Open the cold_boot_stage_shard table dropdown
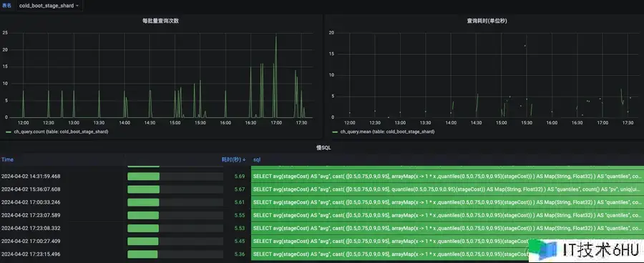Image resolution: width=644 pixels, height=263 pixels. click(49, 6)
